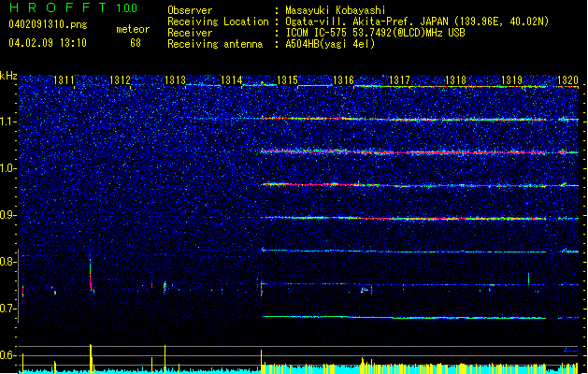588x374 pixels.
Task: Click the Receiver label
Action: point(190,33)
